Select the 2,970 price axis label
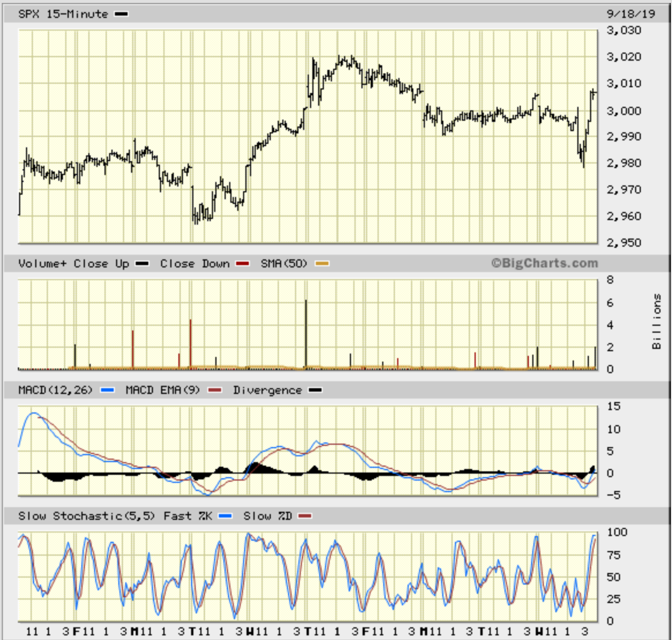The image size is (672, 640). pyautogui.click(x=624, y=189)
